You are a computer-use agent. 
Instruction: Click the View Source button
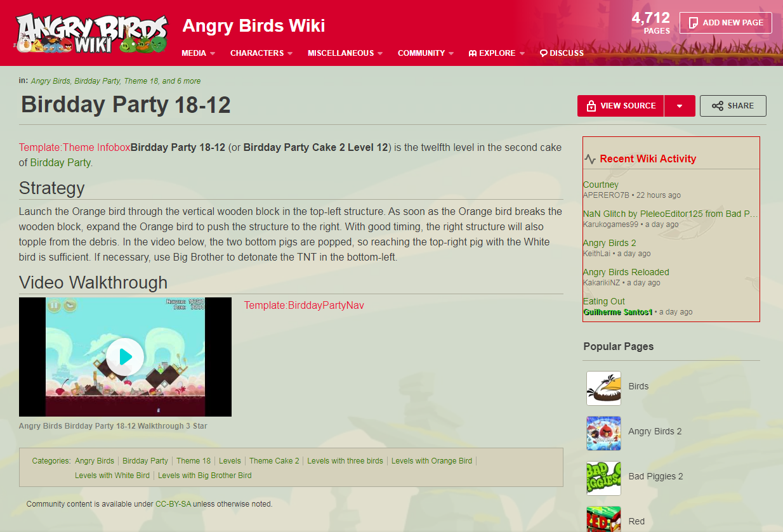(x=621, y=106)
